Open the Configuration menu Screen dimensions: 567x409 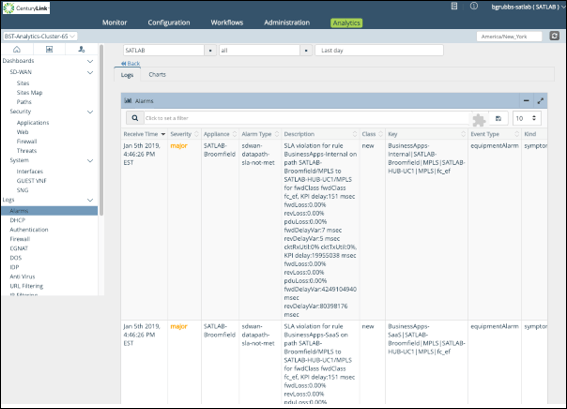point(169,22)
